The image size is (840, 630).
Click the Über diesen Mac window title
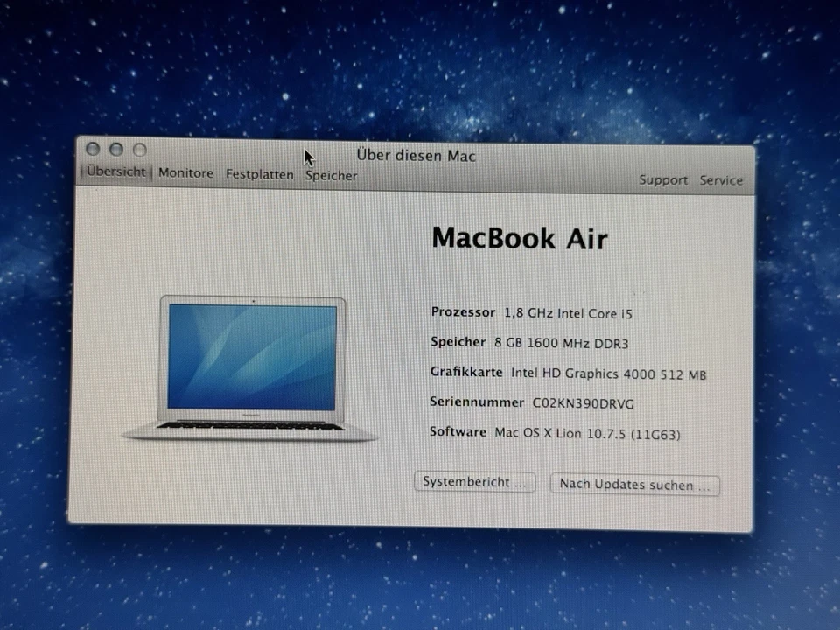(416, 156)
